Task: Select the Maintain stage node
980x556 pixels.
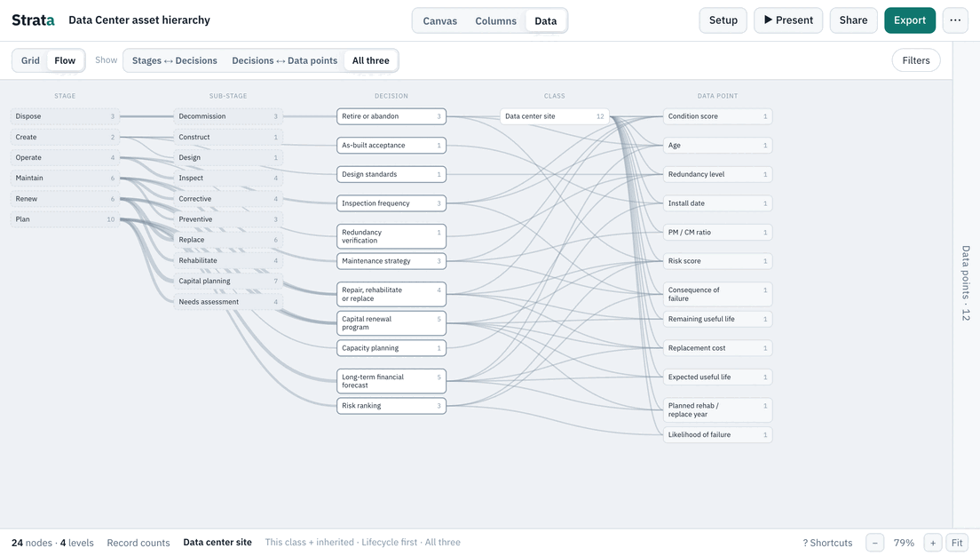Action: coord(65,179)
